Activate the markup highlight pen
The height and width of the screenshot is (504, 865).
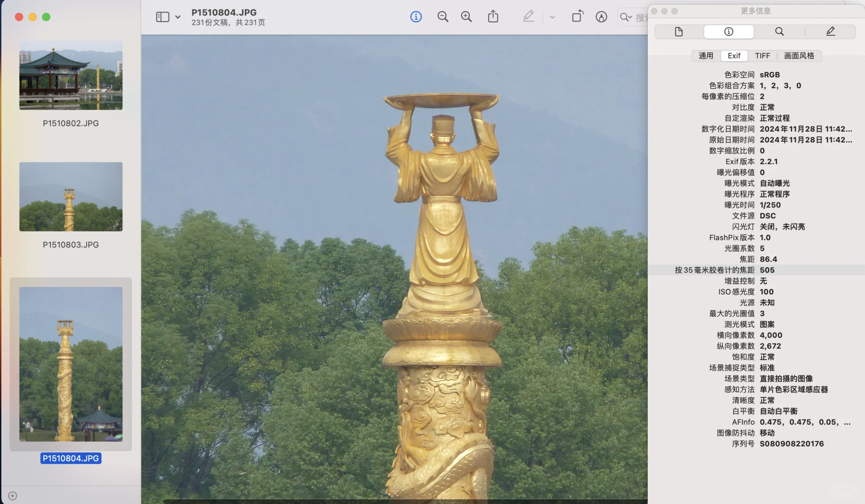tap(528, 17)
